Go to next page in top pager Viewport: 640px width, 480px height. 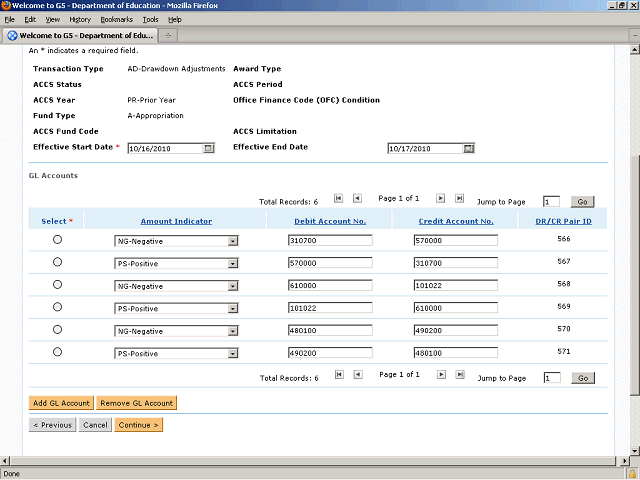click(x=441, y=199)
